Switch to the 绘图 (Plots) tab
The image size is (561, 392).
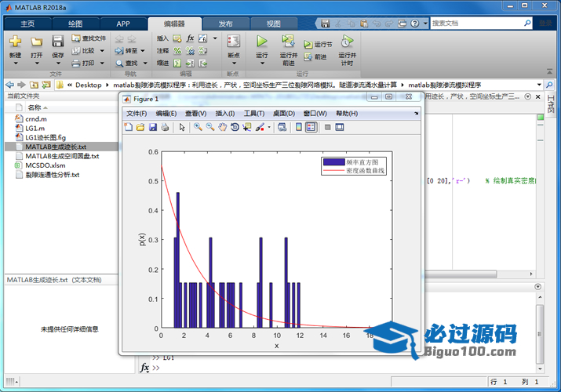pyautogui.click(x=75, y=24)
